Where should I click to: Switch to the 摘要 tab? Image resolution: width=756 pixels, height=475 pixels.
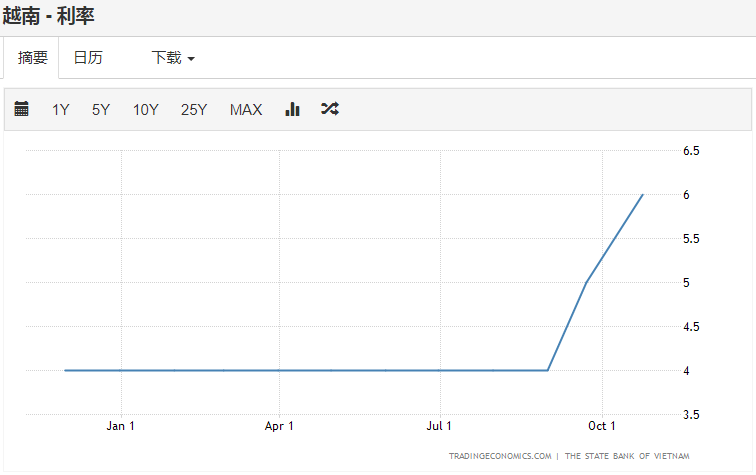point(32,58)
